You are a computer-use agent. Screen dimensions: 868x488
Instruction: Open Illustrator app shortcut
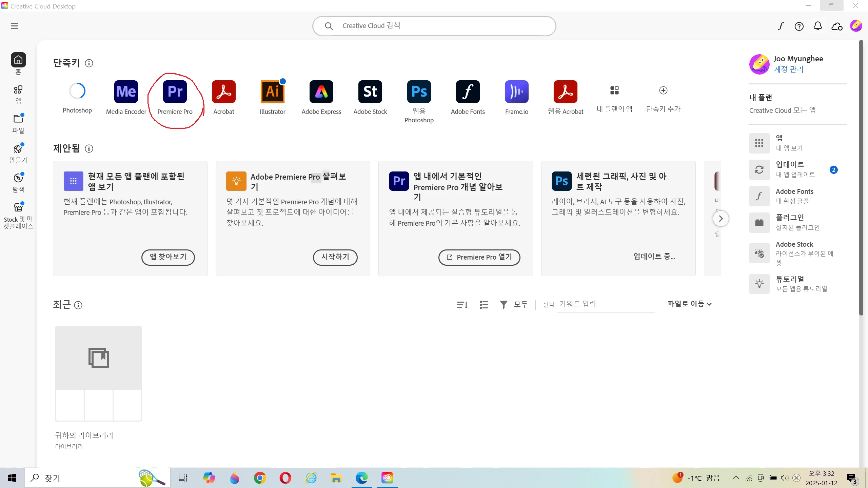coord(272,92)
